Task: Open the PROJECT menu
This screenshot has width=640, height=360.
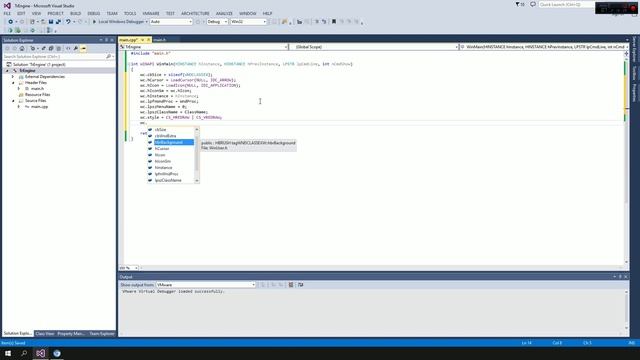Action: coord(56,13)
